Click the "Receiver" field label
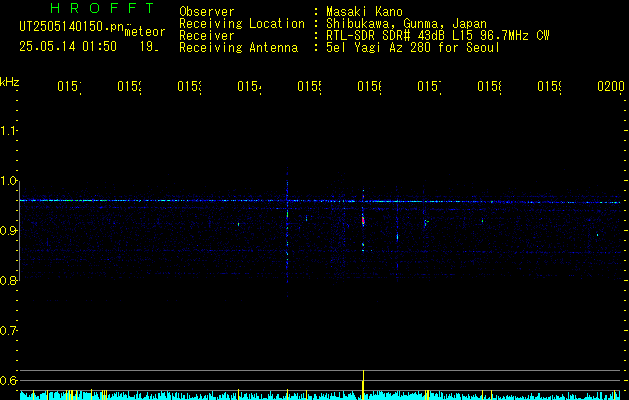This screenshot has height=400, width=629. (207, 36)
